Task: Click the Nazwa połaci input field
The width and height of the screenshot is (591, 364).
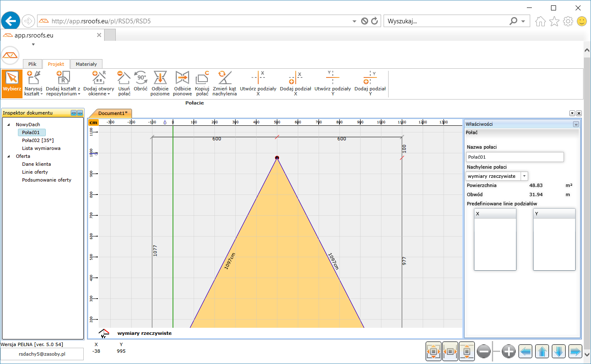Action: coord(514,157)
